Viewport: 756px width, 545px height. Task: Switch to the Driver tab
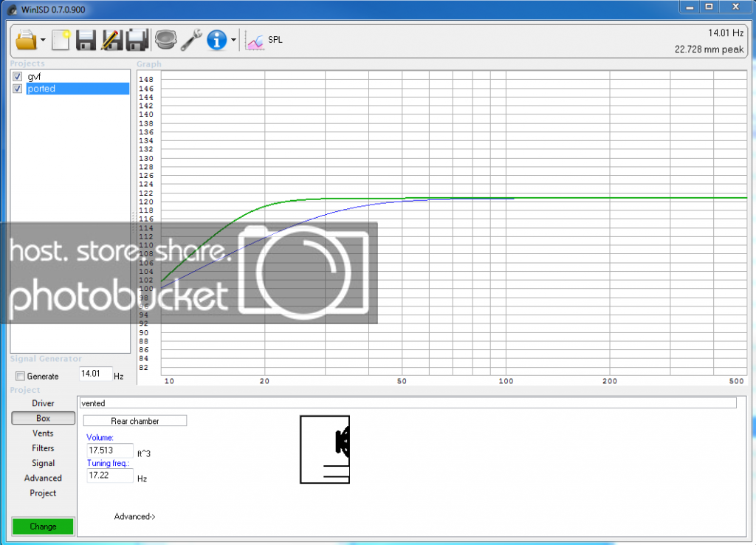(43, 403)
